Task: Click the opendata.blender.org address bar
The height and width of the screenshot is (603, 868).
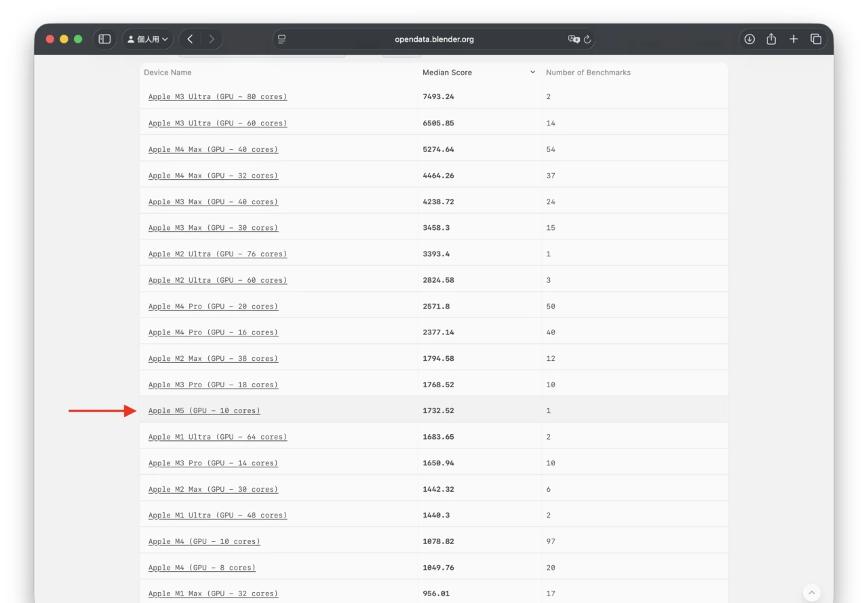Action: pos(434,39)
